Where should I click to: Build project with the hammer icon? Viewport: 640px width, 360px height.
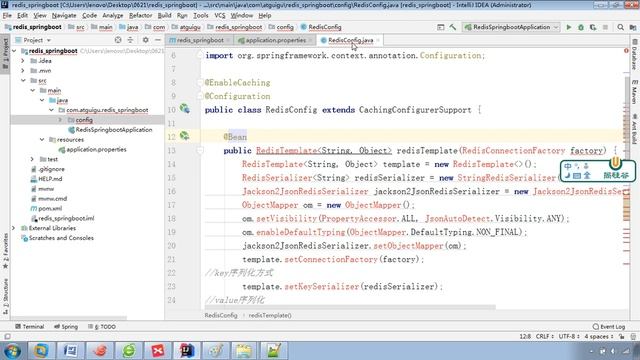tap(453, 27)
